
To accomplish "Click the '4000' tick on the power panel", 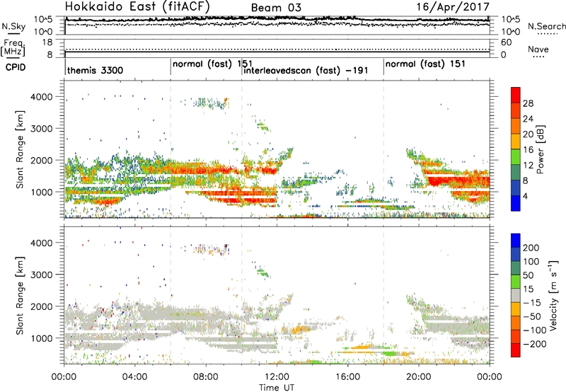I will click(x=42, y=97).
